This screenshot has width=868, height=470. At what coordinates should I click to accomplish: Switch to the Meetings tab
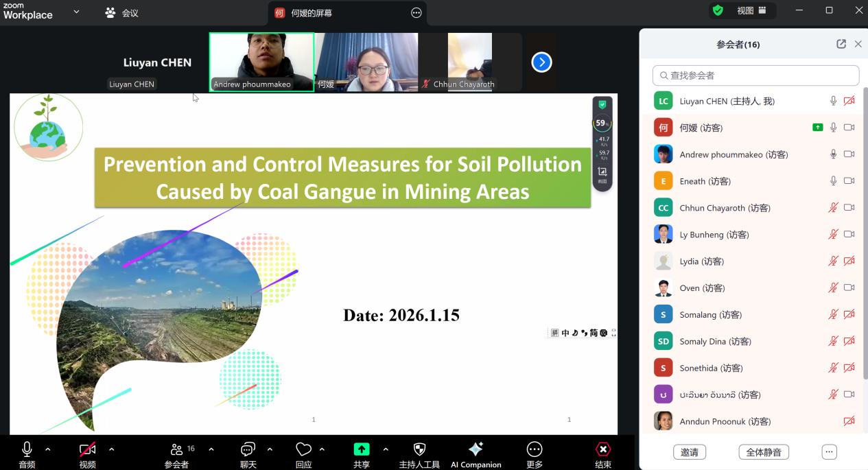pos(121,12)
